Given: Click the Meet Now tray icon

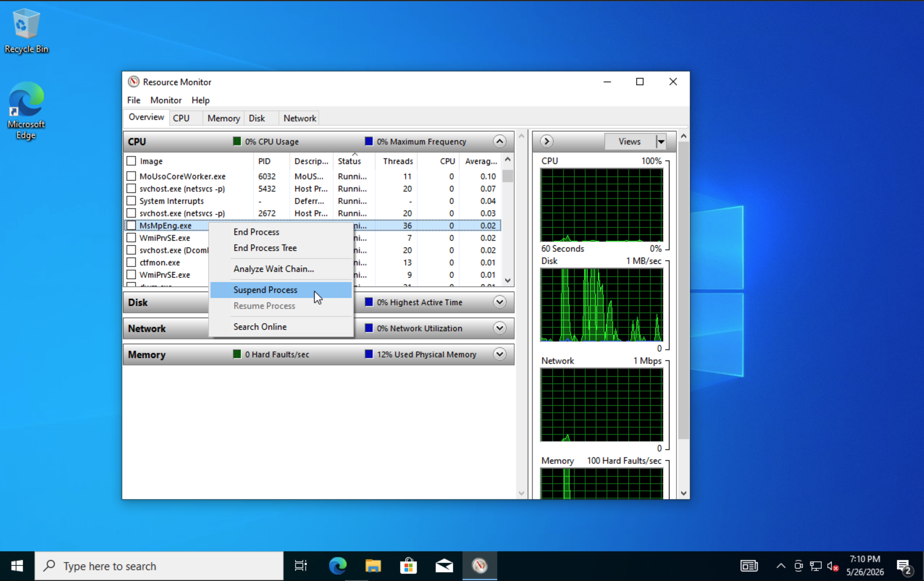Looking at the screenshot, I should (x=798, y=566).
